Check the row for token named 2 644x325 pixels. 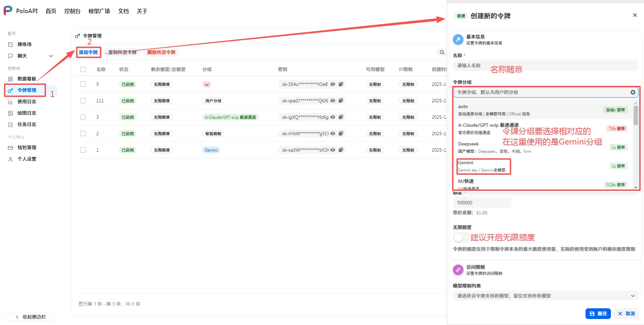(83, 133)
